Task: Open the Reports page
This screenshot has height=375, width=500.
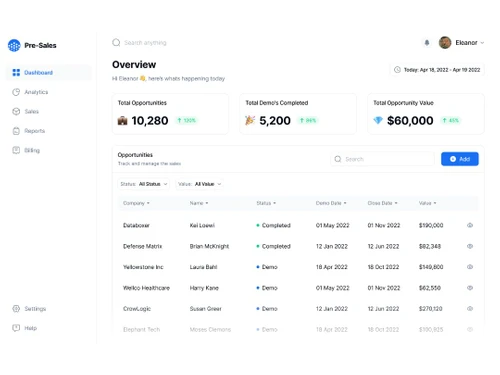Action: (x=34, y=131)
